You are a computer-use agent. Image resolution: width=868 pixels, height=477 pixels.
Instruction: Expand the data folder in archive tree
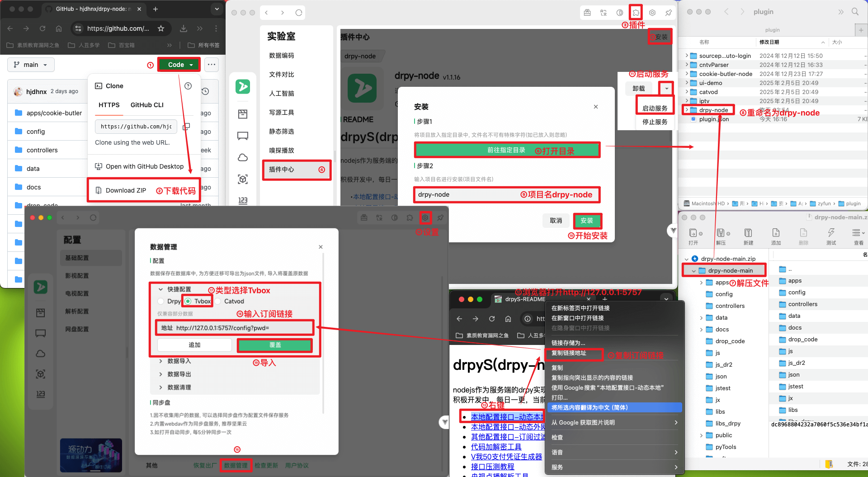[701, 318]
